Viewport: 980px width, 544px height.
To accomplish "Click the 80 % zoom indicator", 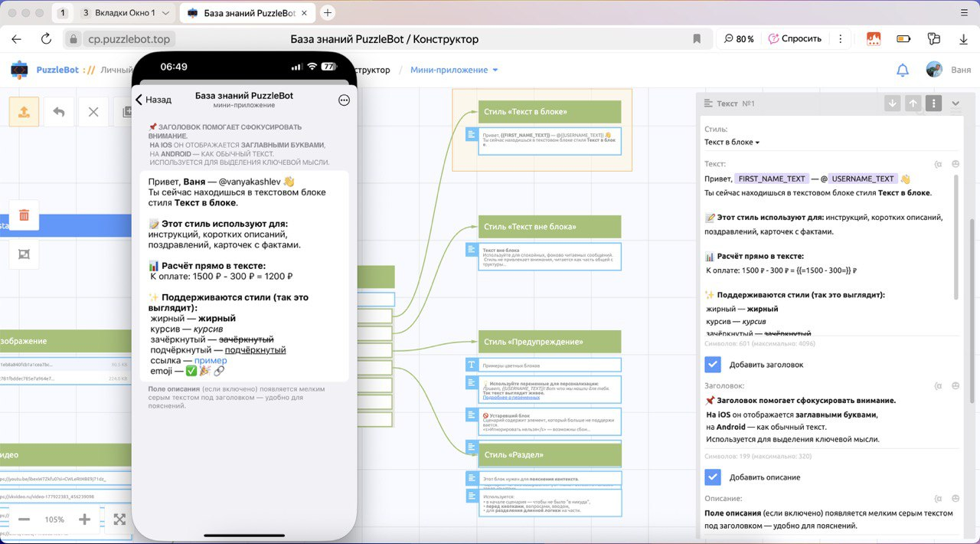I will 738,39.
